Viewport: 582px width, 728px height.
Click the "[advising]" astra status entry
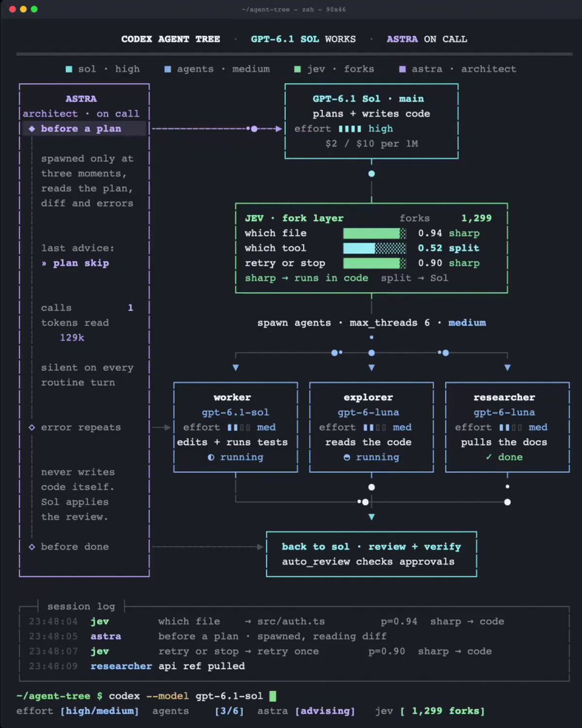325,711
